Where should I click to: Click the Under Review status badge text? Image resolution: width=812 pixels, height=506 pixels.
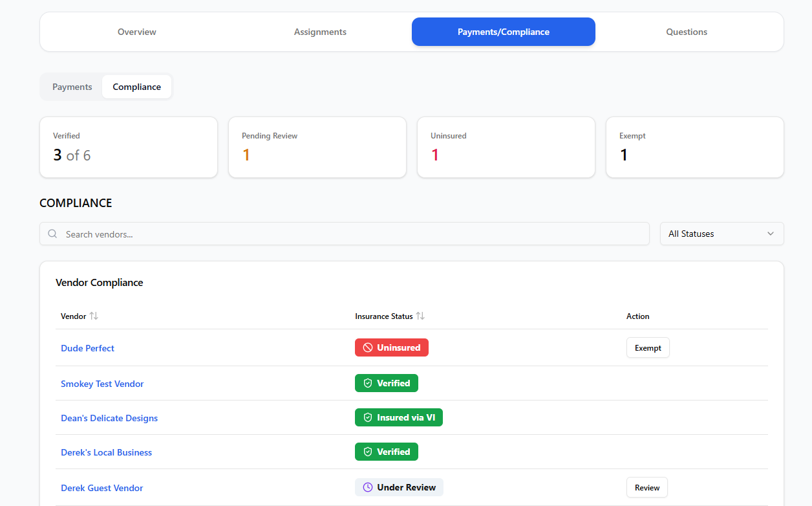click(x=407, y=487)
